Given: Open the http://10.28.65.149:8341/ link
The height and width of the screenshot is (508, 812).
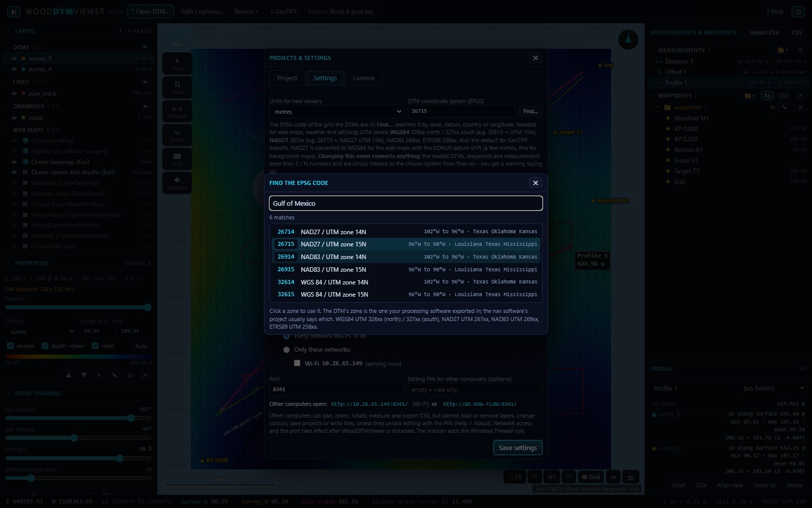Looking at the screenshot, I should [x=369, y=404].
